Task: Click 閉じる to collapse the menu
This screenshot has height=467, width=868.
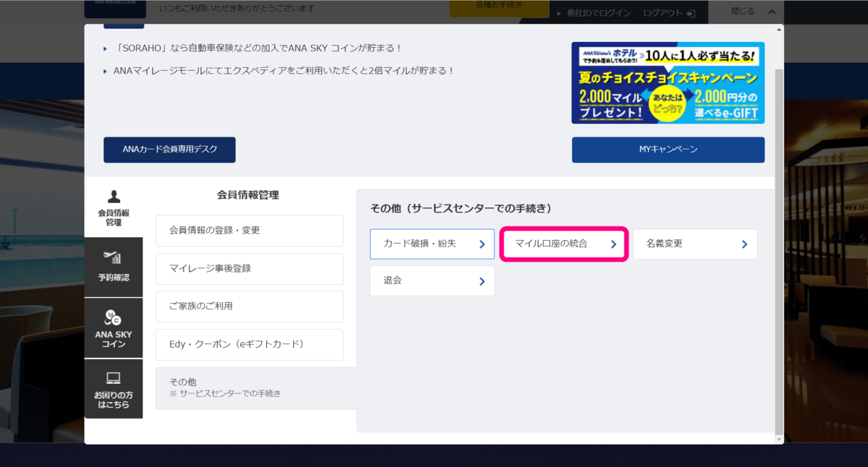Action: click(743, 12)
